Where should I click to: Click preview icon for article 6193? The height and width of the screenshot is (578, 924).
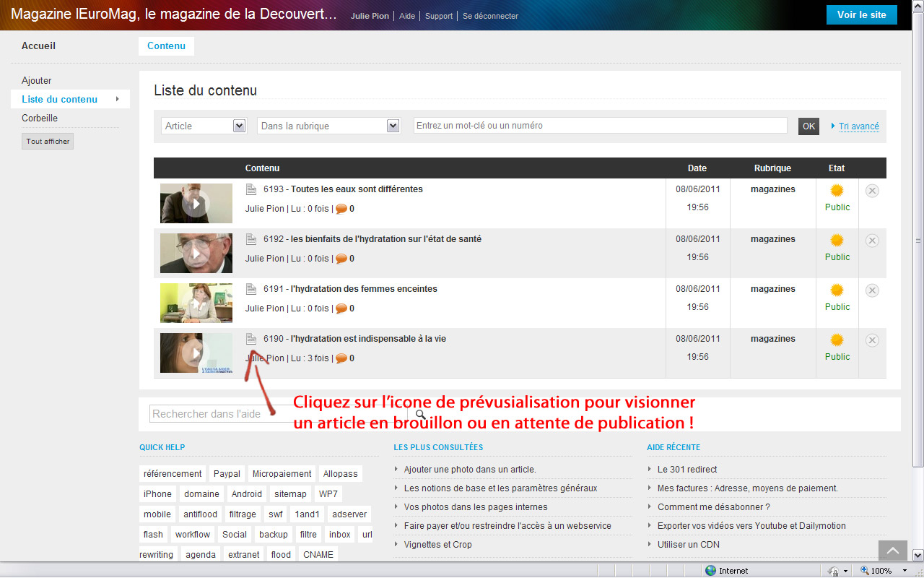tap(251, 189)
